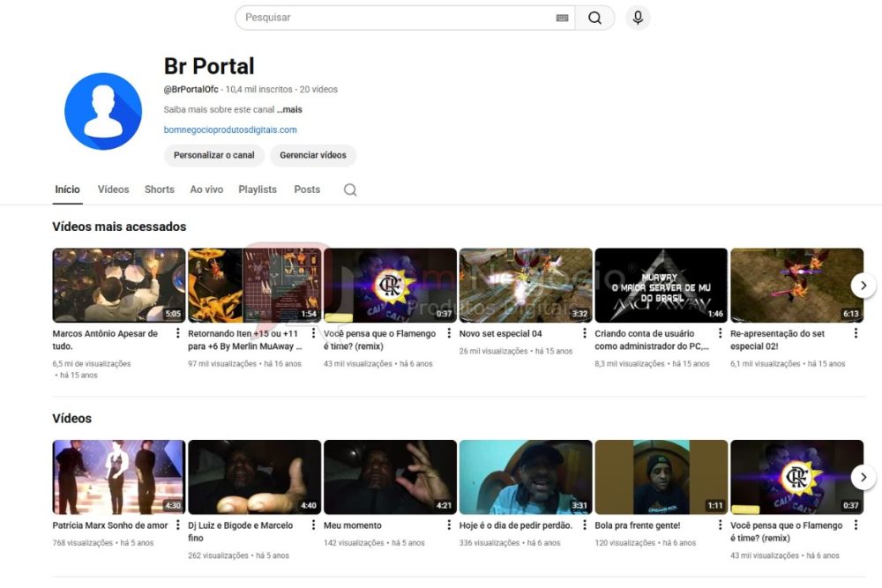Image resolution: width=882 pixels, height=588 pixels.
Task: Click the 'Gerenciar vídeos' button
Action: click(x=313, y=155)
